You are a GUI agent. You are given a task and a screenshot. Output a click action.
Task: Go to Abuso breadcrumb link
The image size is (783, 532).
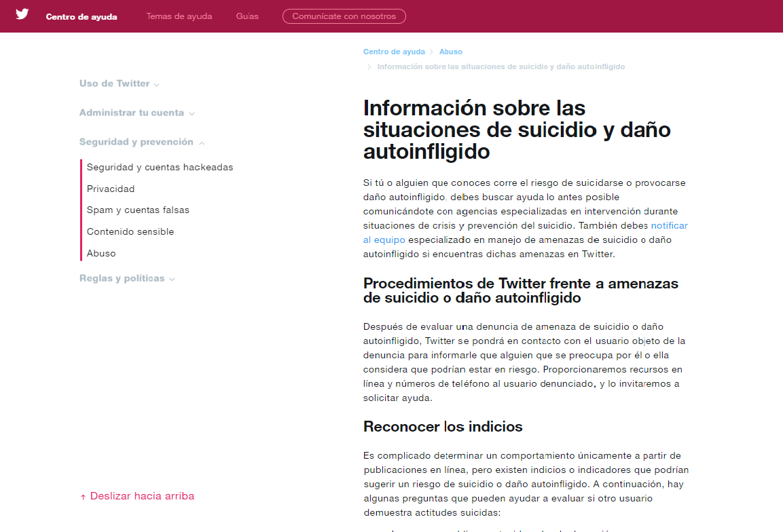point(450,52)
